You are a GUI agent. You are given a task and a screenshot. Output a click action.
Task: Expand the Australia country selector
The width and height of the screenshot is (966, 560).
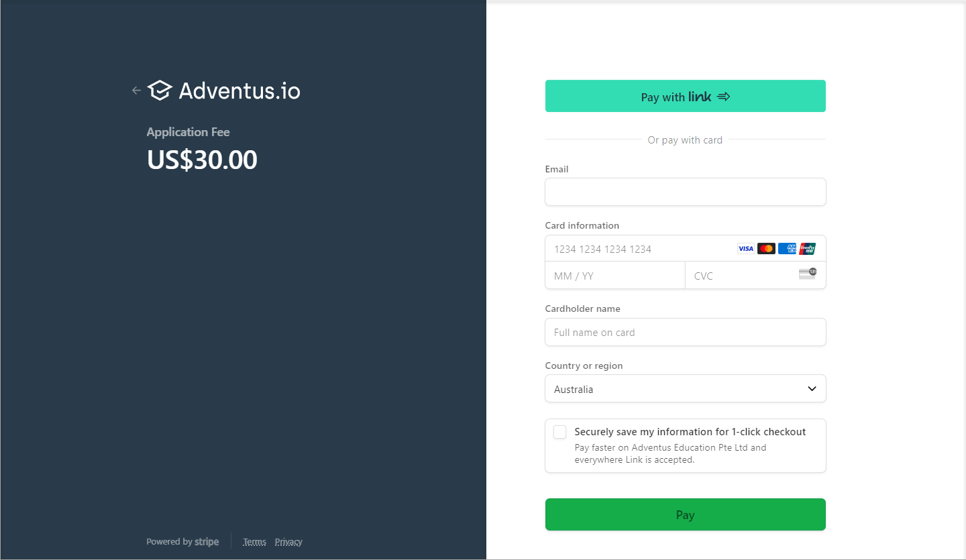685,388
